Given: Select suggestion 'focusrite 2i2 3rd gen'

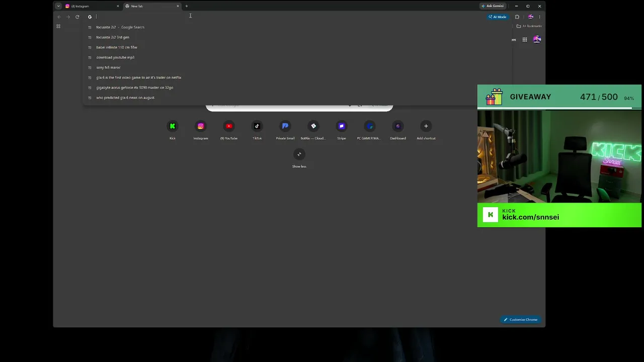Looking at the screenshot, I should (x=297, y=37).
